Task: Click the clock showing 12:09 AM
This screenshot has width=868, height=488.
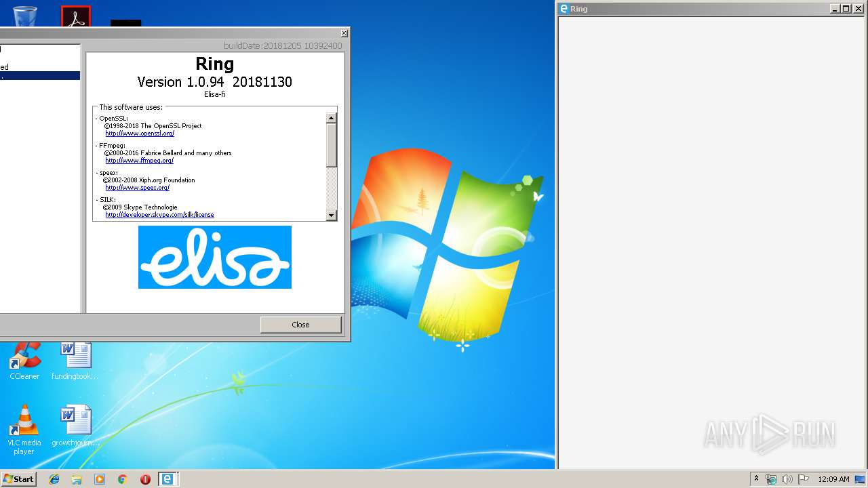Action: coord(833,479)
